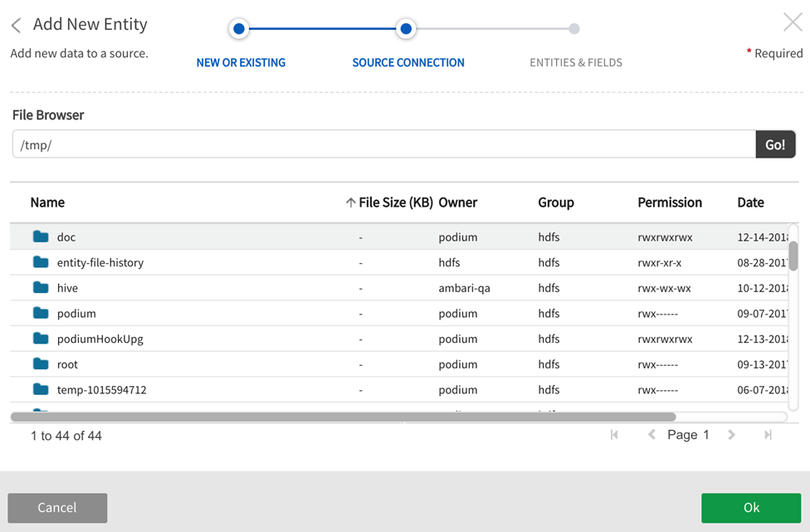Confirm with the Ok button
Screen dimensions: 810x532
(751, 508)
